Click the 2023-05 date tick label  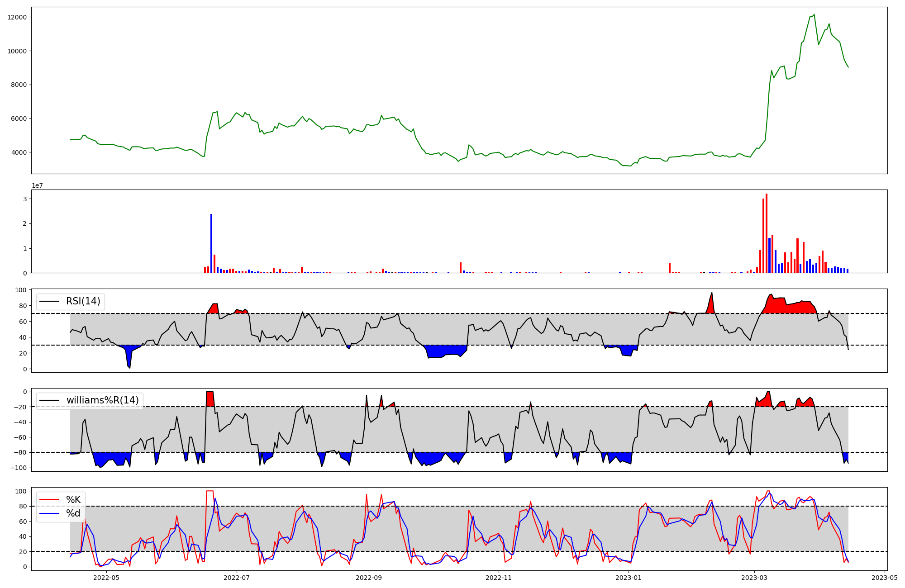pyautogui.click(x=885, y=578)
